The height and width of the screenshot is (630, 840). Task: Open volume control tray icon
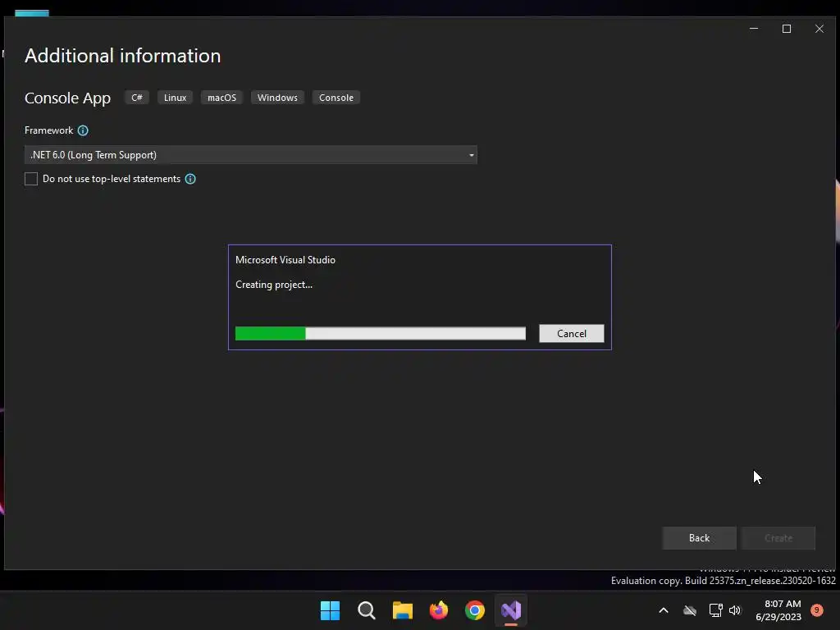(735, 610)
